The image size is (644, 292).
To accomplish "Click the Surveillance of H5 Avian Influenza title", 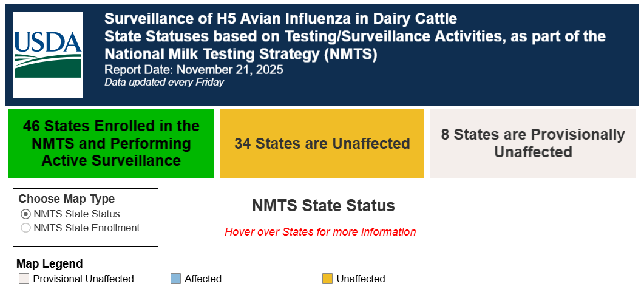I will [280, 18].
